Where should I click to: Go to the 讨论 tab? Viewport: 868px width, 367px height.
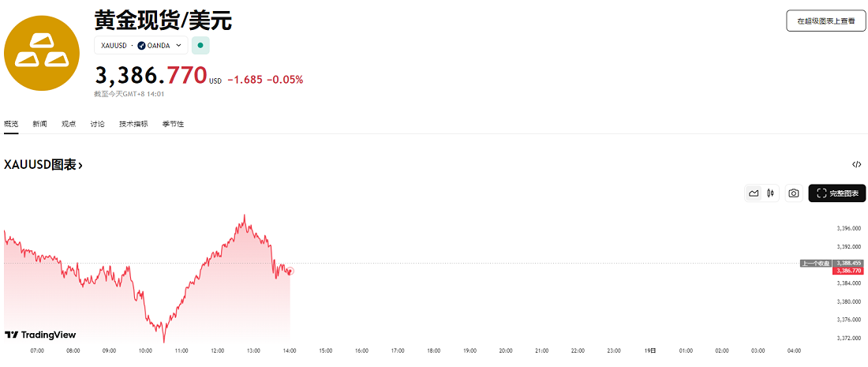(x=97, y=124)
